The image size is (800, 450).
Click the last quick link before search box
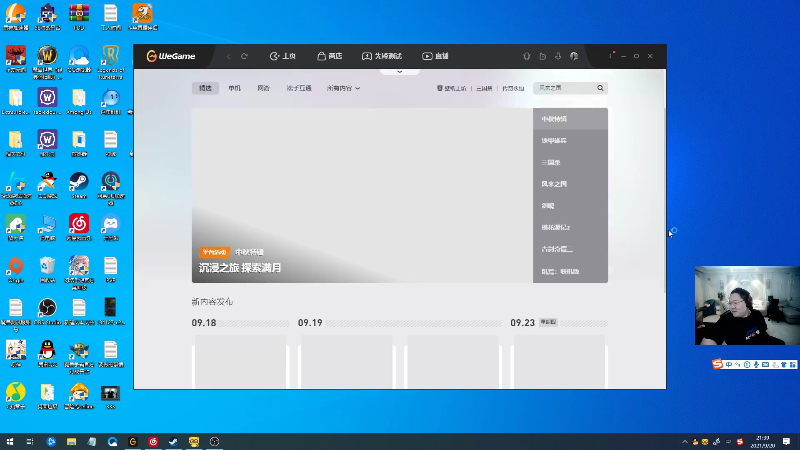[x=513, y=88]
